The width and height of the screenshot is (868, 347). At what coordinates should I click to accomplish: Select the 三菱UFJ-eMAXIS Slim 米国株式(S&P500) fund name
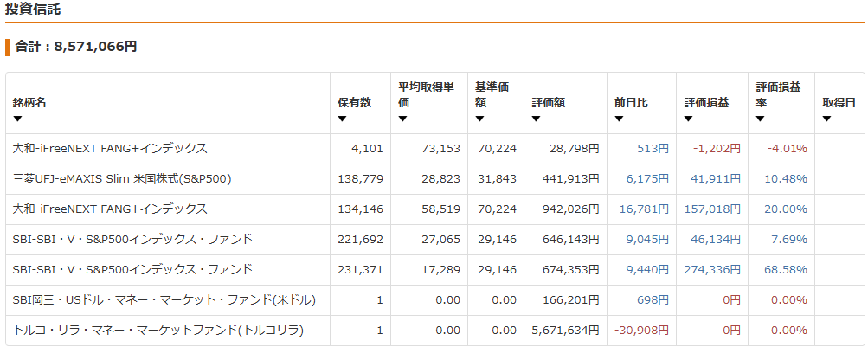pos(122,179)
